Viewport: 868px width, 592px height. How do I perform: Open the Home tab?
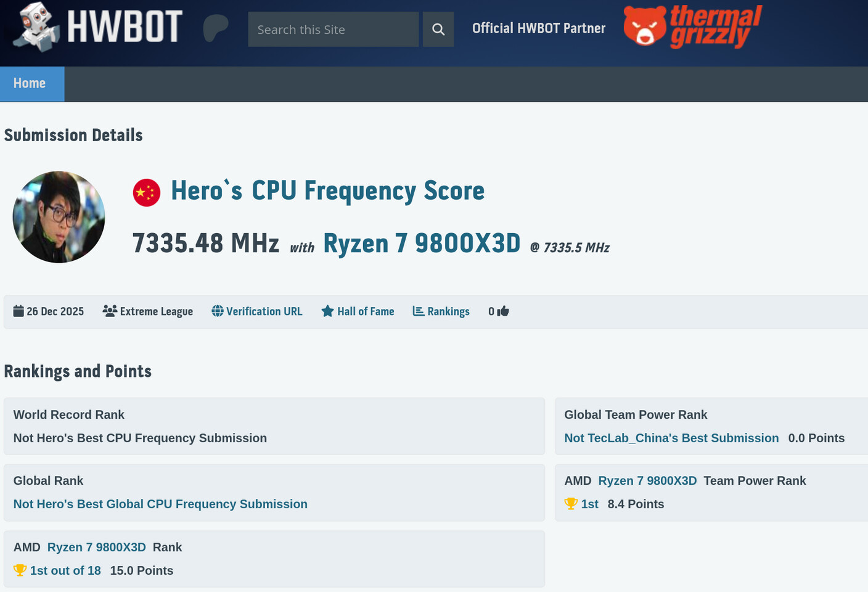tap(30, 83)
